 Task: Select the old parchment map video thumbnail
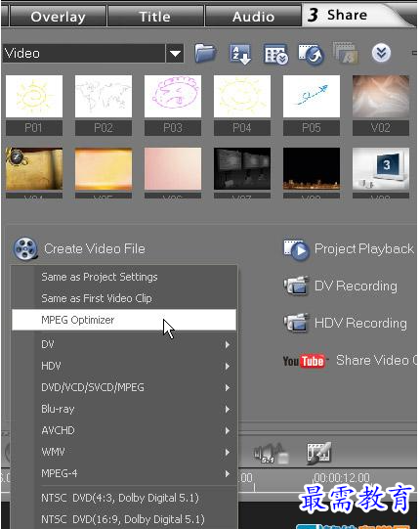[34, 169]
